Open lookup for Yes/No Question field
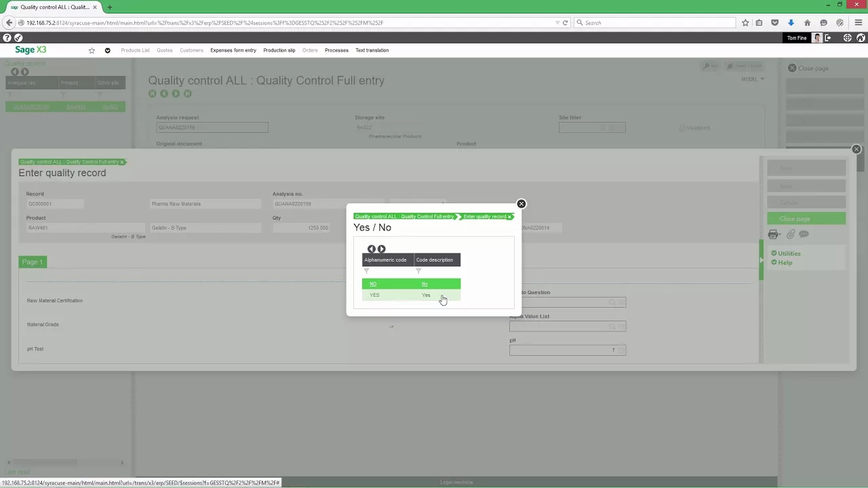The image size is (868, 488). (x=612, y=302)
